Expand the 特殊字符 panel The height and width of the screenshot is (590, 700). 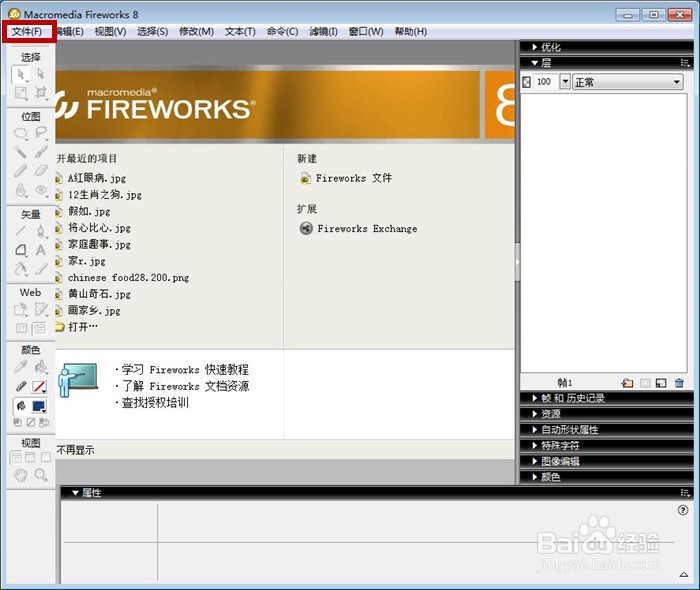click(534, 445)
